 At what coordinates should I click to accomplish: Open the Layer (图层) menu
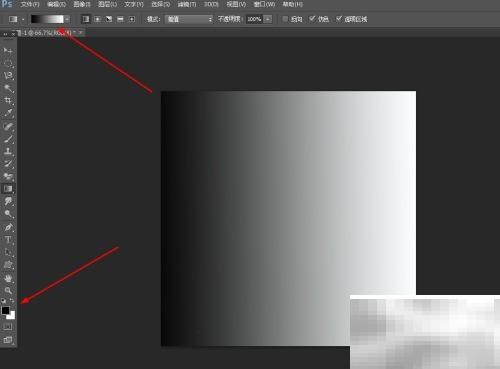pos(107,4)
